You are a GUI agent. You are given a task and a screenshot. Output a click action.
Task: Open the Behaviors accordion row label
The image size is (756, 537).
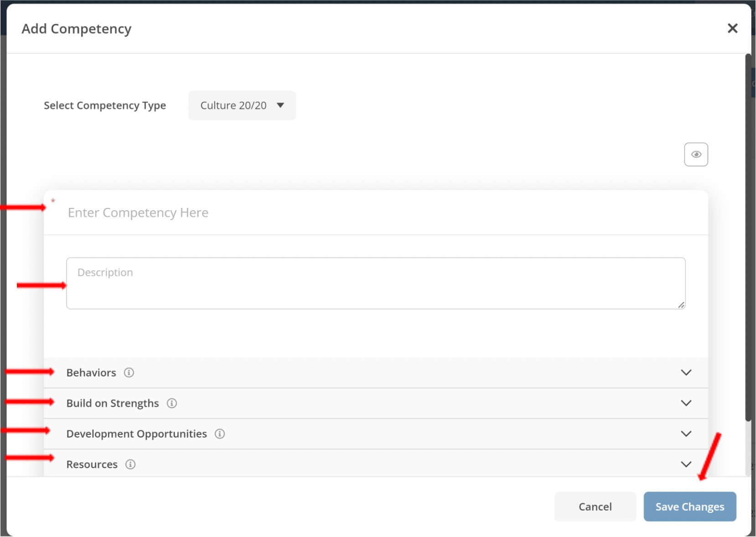coord(91,372)
